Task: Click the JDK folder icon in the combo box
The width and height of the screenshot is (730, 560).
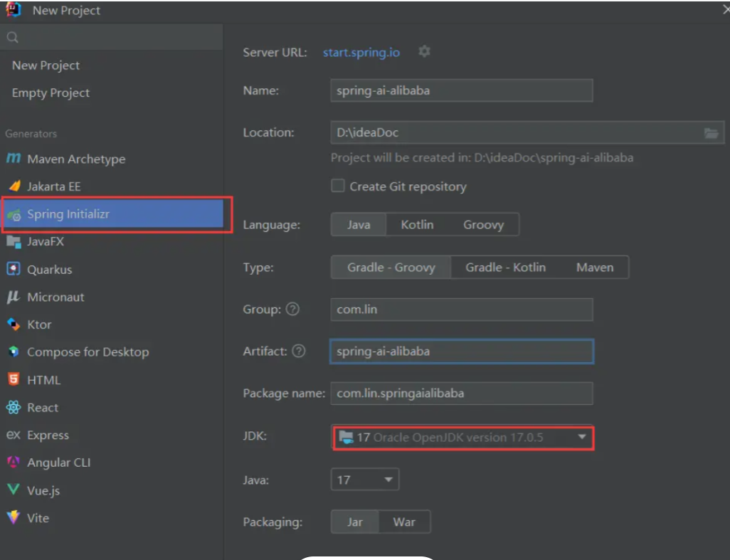Action: coord(346,437)
